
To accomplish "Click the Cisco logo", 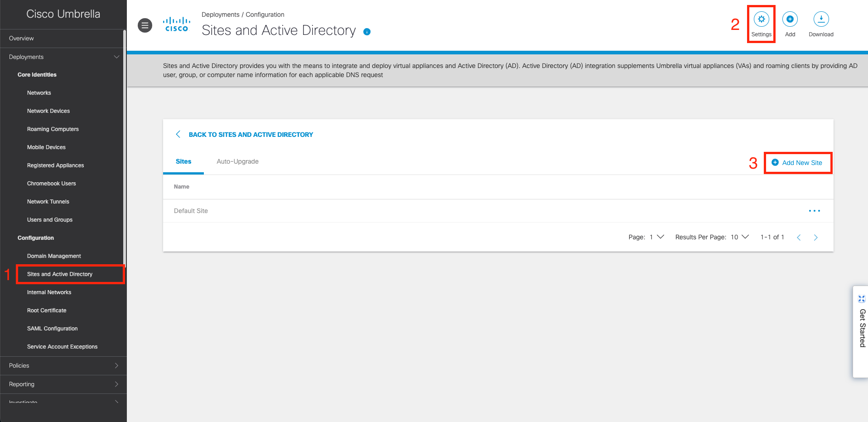I will (x=177, y=24).
